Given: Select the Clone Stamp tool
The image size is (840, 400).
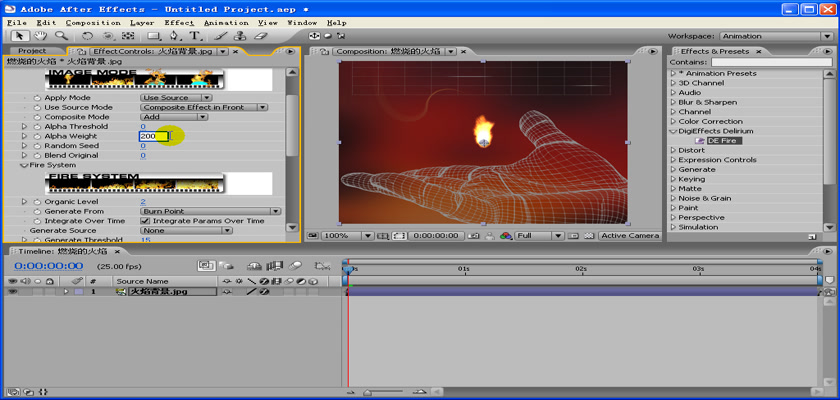Looking at the screenshot, I should (240, 36).
